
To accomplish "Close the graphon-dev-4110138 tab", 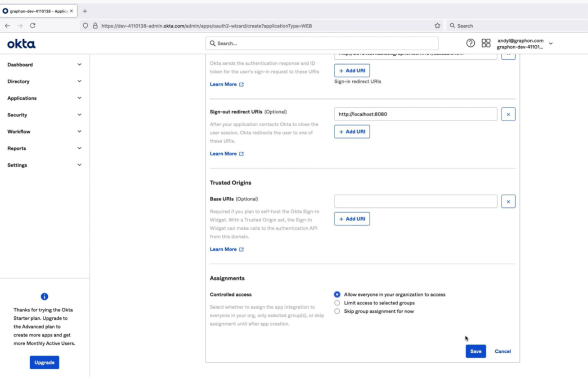I will tap(71, 11).
